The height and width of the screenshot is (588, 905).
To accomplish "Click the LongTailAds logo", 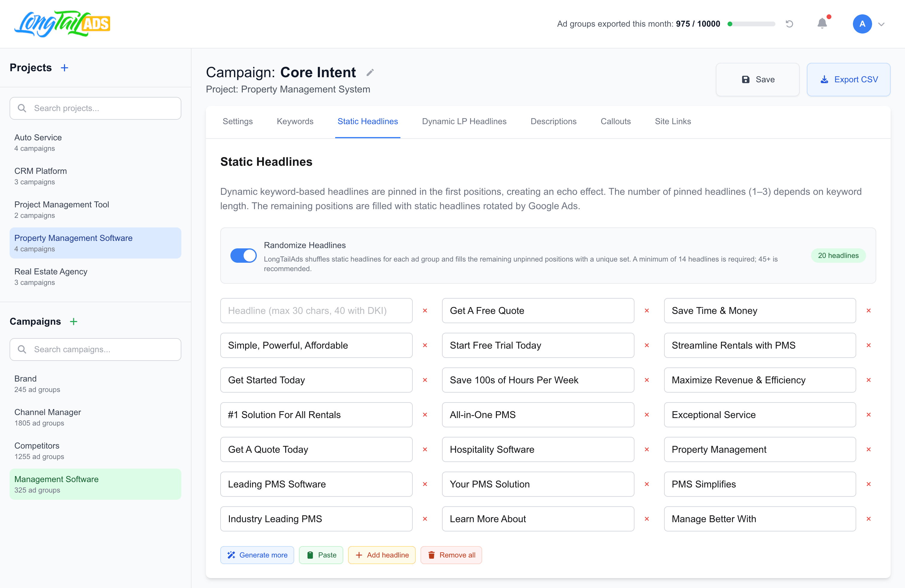I will click(x=62, y=24).
